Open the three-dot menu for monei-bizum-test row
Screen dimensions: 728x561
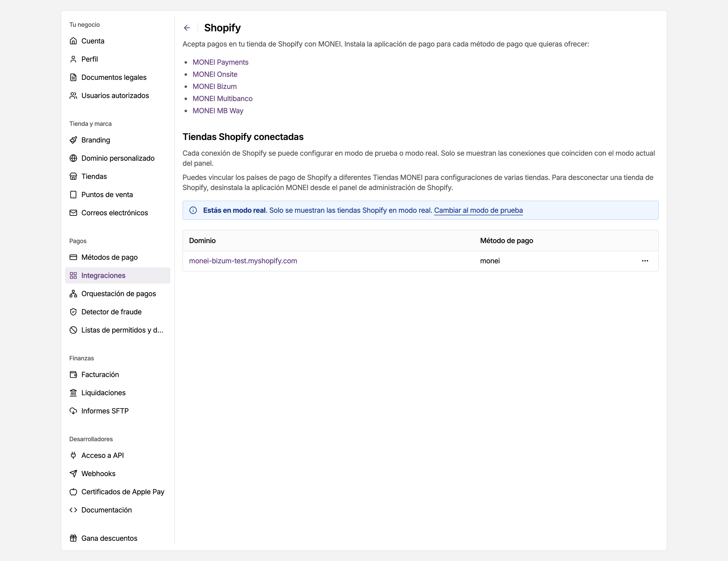click(645, 261)
